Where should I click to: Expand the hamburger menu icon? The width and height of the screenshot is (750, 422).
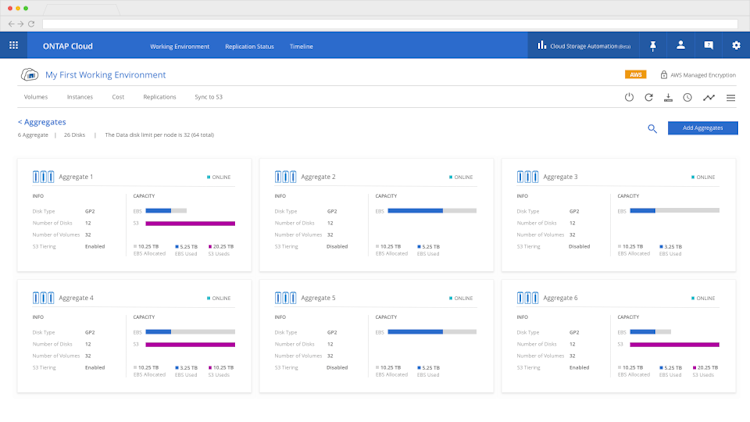731,98
